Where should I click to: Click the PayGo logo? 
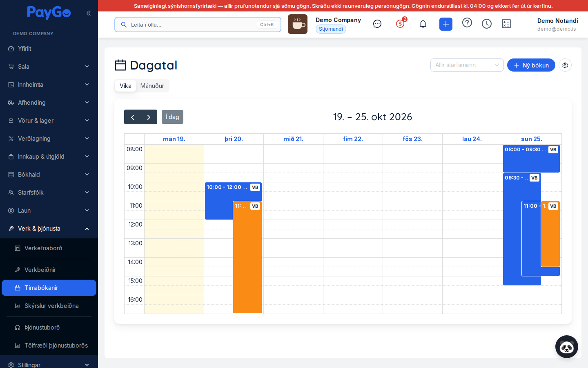[x=49, y=13]
